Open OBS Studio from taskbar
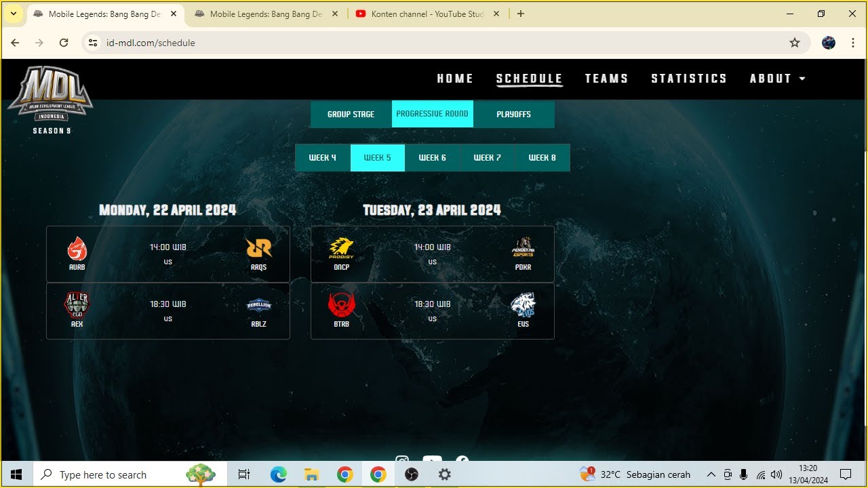This screenshot has height=488, width=868. (411, 474)
